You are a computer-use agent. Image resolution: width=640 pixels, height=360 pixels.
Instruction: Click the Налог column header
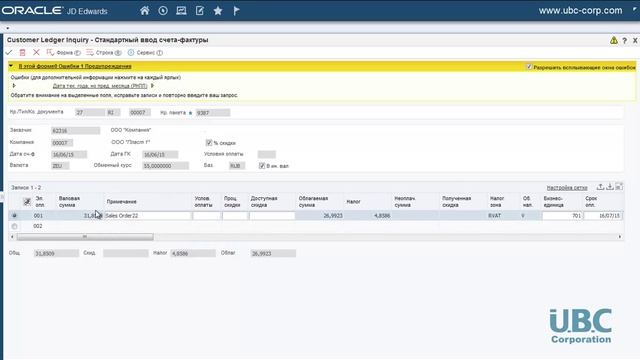353,202
